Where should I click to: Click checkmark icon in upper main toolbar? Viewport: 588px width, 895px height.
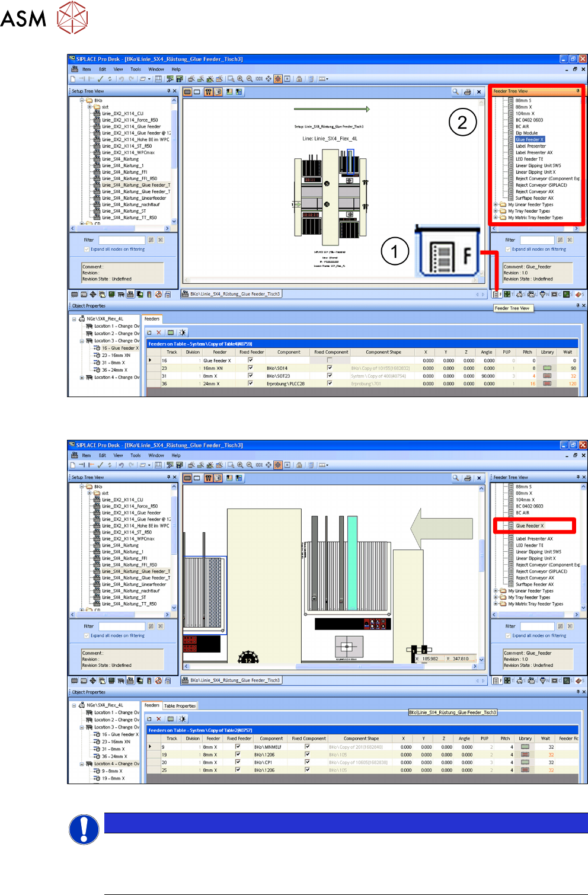pyautogui.click(x=101, y=79)
